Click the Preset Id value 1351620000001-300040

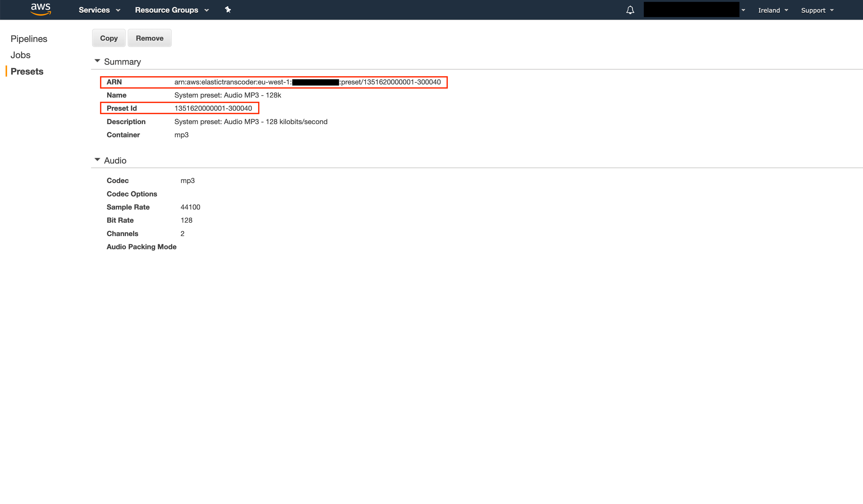(x=213, y=108)
